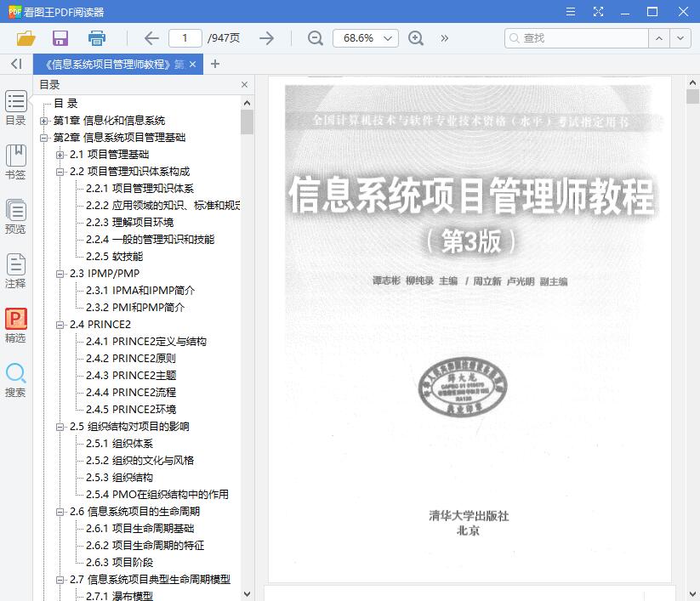Go to the previous page arrow

(151, 38)
